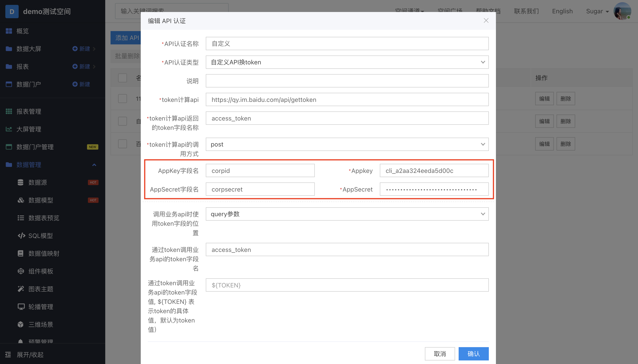Click the keyword search box at top

pos(172,11)
